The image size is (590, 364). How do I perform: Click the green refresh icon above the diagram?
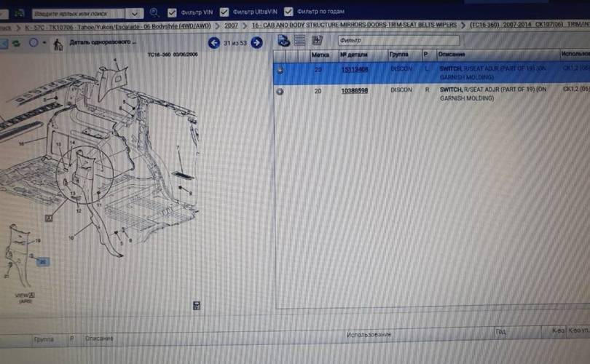tap(17, 43)
